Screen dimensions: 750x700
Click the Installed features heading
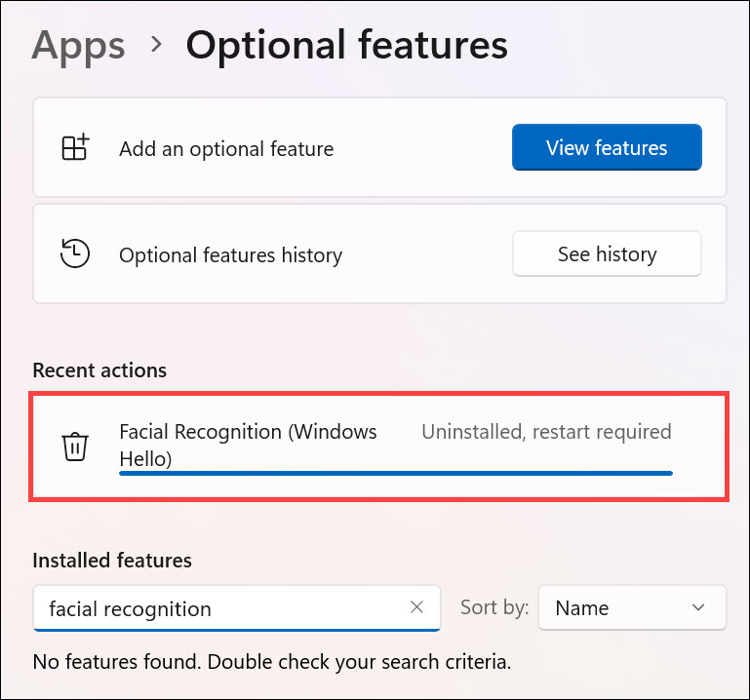pos(112,561)
